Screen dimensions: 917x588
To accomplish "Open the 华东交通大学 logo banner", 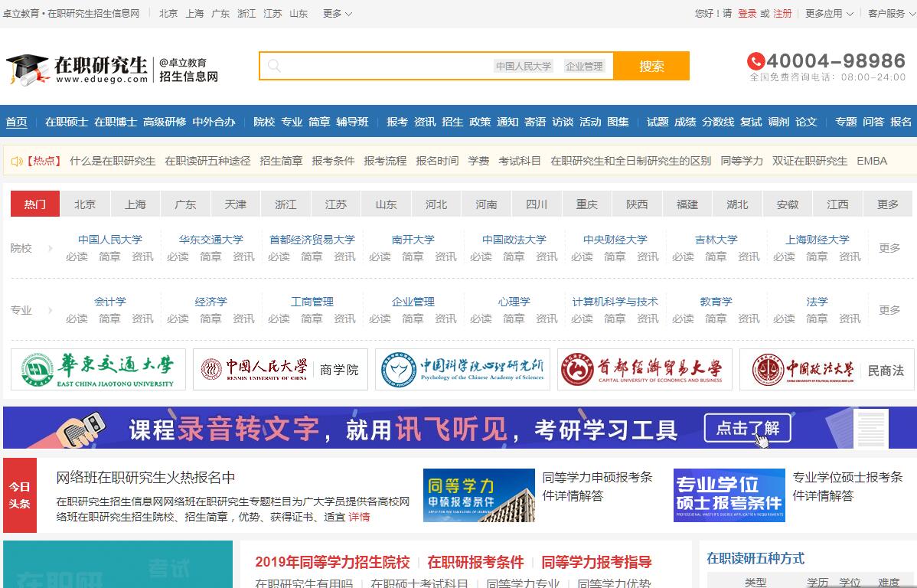I will (98, 370).
